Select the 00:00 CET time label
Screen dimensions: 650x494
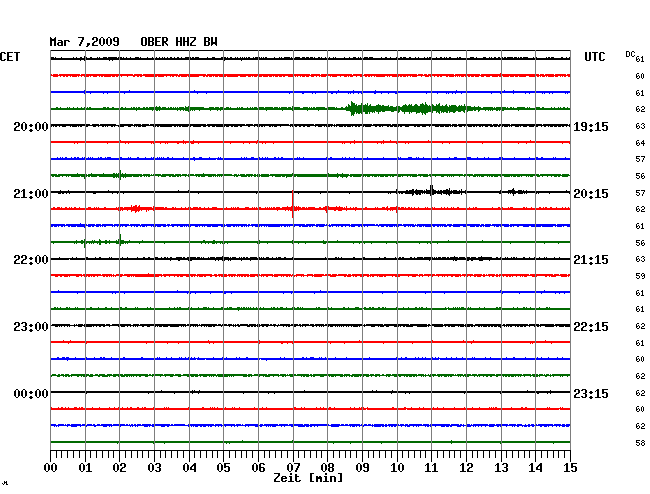(31, 393)
